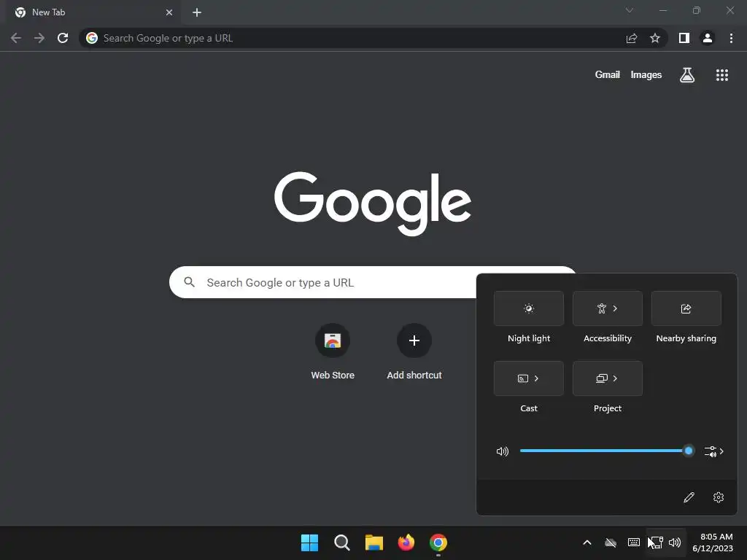Image resolution: width=747 pixels, height=560 pixels.
Task: Share this page using the address bar share icon
Action: tap(632, 38)
